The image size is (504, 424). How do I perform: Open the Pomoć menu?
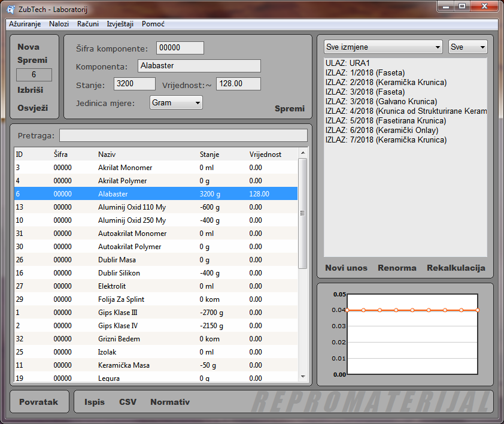pyautogui.click(x=153, y=24)
